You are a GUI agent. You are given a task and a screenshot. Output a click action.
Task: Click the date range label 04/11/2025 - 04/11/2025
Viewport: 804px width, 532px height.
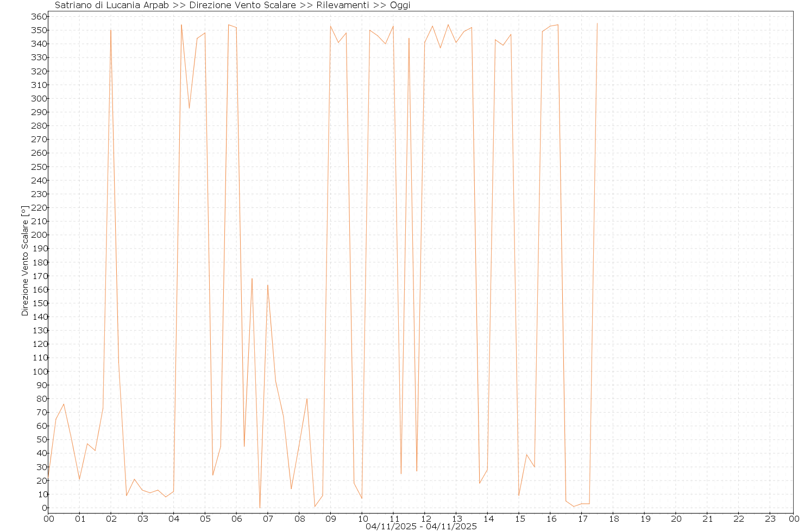[421, 527]
